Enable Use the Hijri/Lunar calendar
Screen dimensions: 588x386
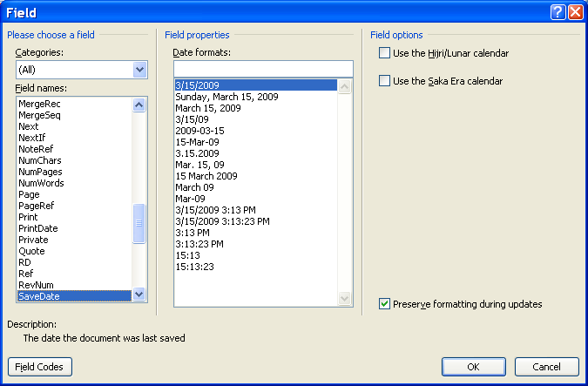click(x=385, y=54)
